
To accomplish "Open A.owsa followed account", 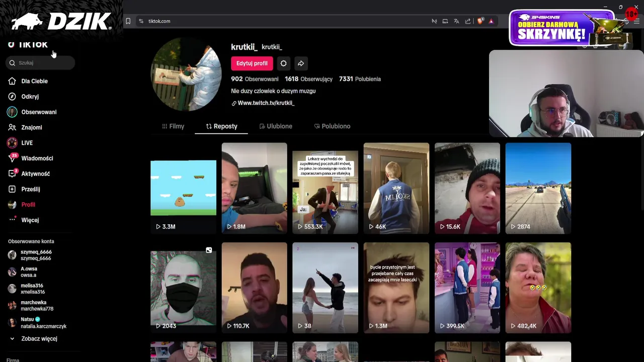I will coord(29,272).
